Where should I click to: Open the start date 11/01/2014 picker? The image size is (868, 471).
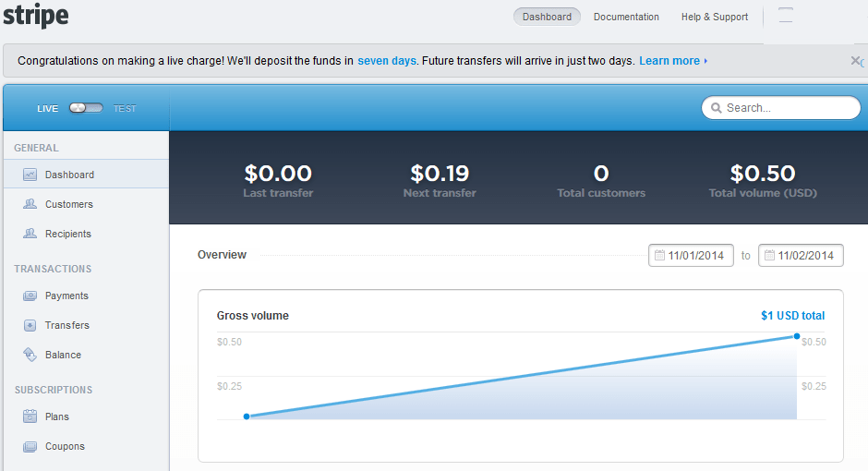(x=691, y=255)
